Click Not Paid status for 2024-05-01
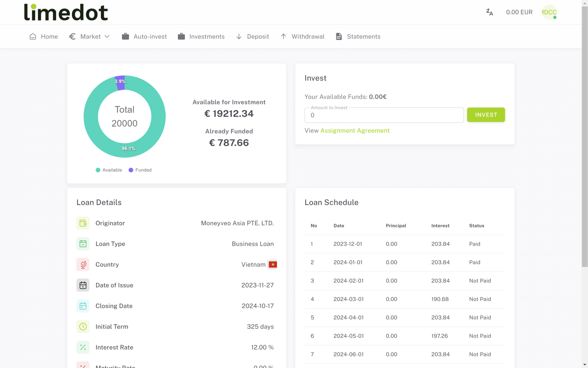Viewport: 588px width, 368px height. (480, 336)
